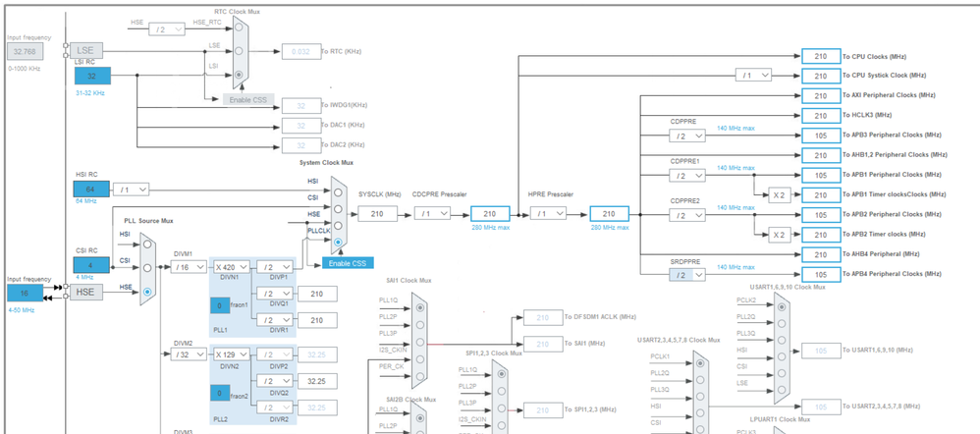This screenshot has height=434, width=980.
Task: Click X 2 multiplier for APB1 Timer clocks
Action: [778, 195]
